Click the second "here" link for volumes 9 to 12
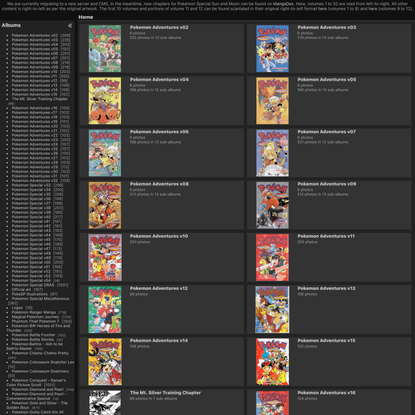The height and width of the screenshot is (415, 415). tap(372, 9)
